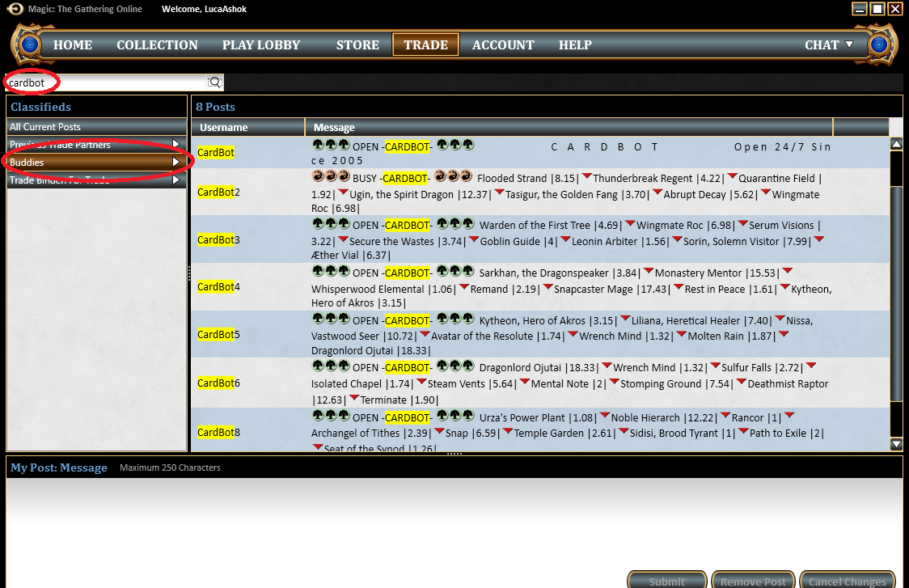Sort posts by Username column header
Viewport: 909px width, 588px height.
coord(224,127)
